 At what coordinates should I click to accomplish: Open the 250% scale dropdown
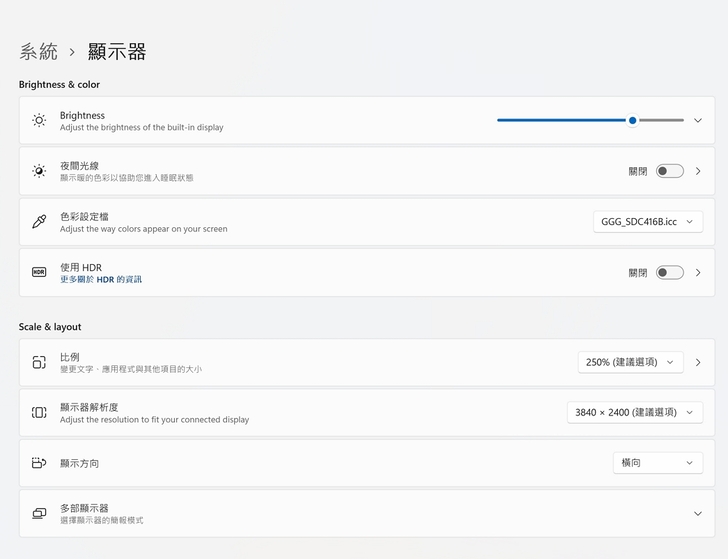pos(630,362)
